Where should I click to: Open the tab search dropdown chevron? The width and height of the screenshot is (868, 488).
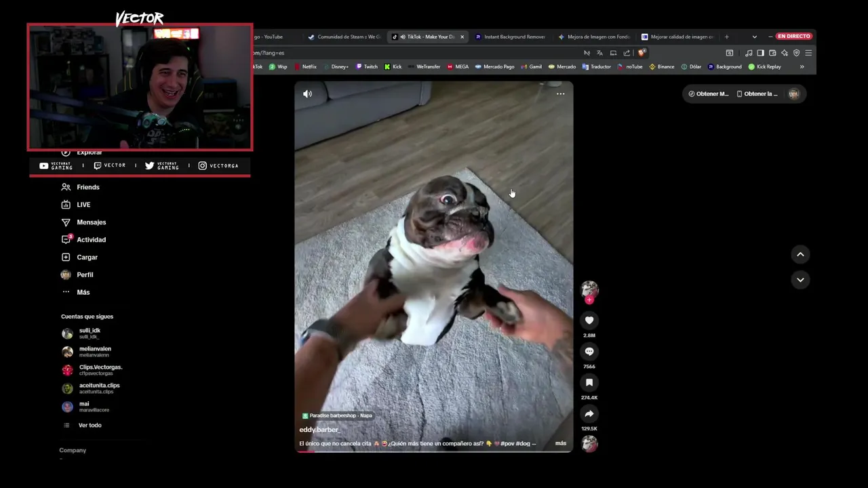pos(754,37)
